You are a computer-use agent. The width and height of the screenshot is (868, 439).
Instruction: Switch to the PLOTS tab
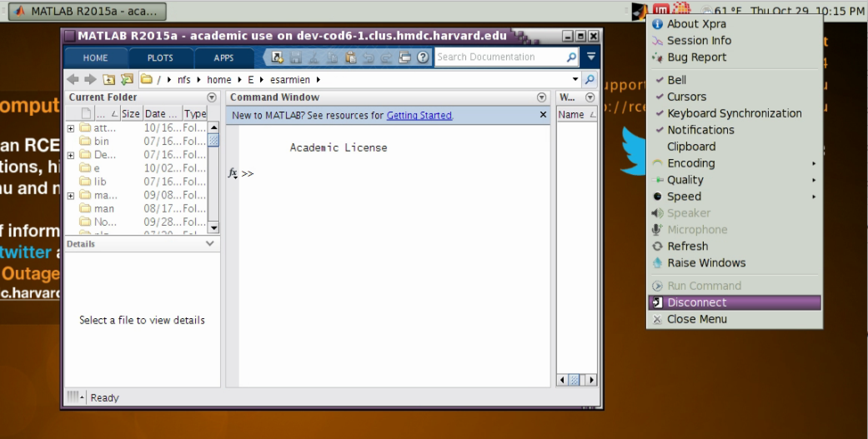160,58
